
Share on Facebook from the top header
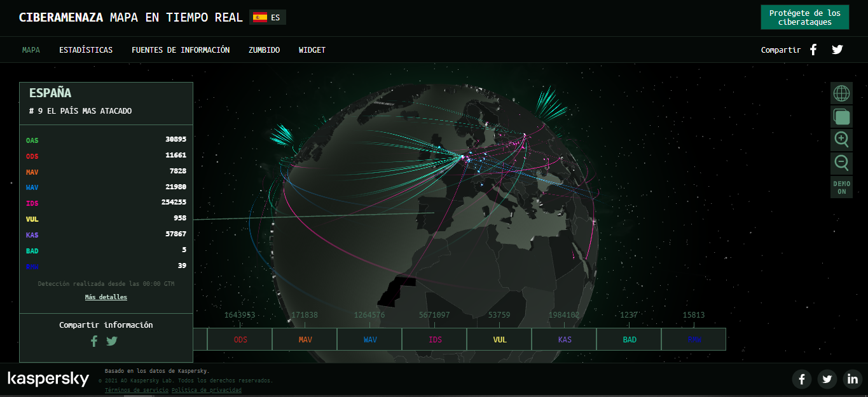(x=813, y=50)
